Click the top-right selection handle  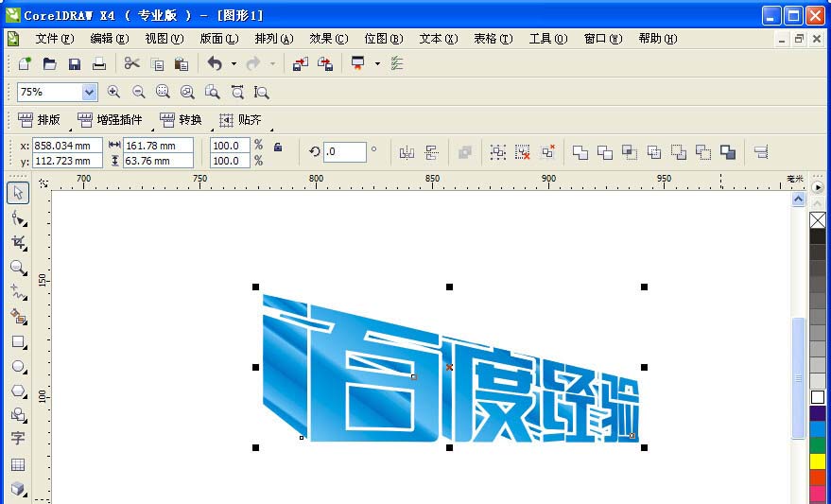pyautogui.click(x=645, y=287)
